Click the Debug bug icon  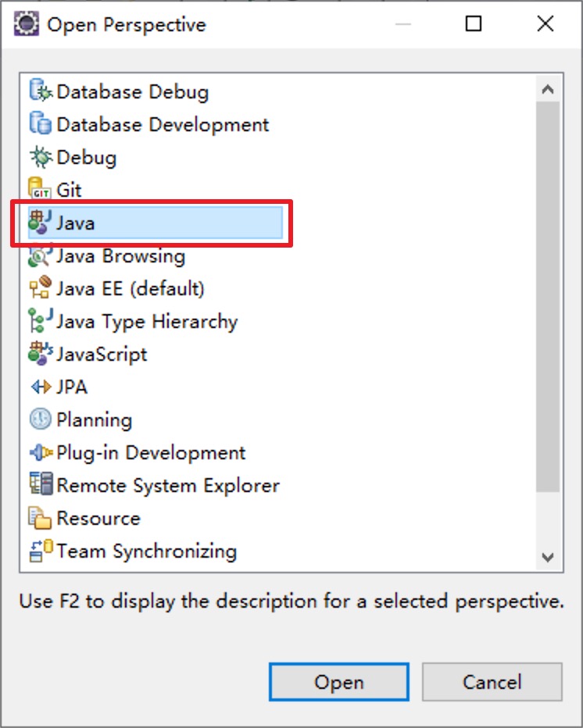(x=41, y=156)
